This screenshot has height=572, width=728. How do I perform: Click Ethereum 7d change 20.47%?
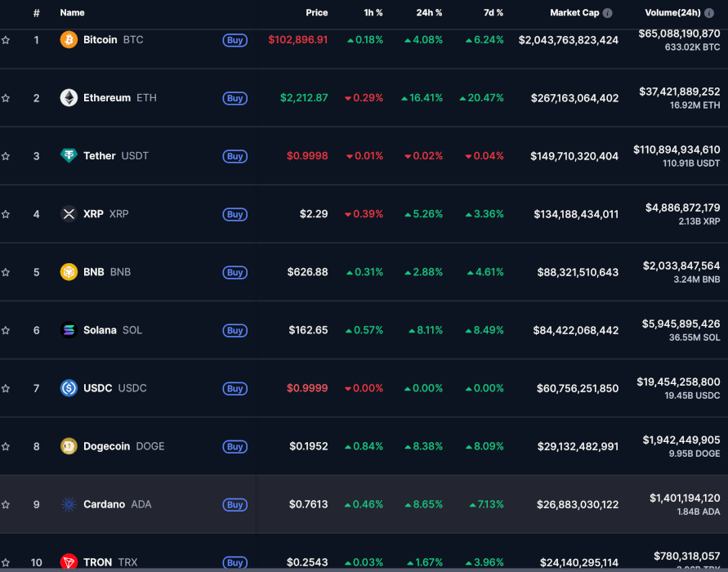tap(481, 98)
